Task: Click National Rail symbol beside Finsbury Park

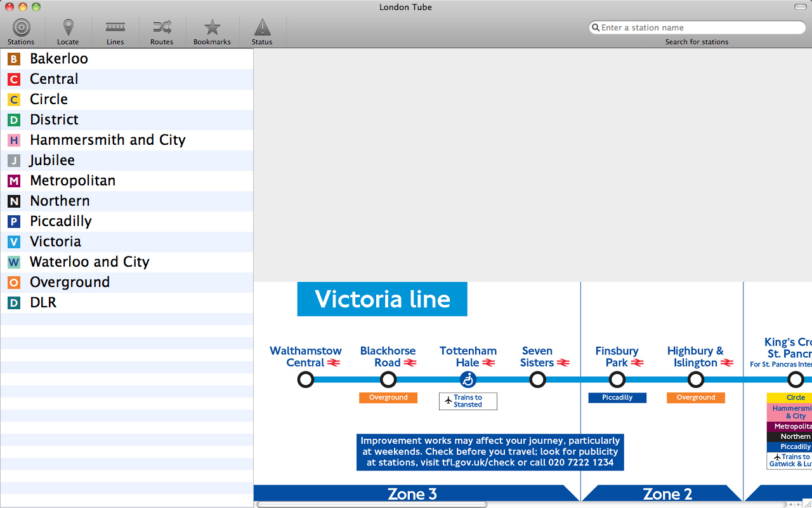Action: click(638, 363)
